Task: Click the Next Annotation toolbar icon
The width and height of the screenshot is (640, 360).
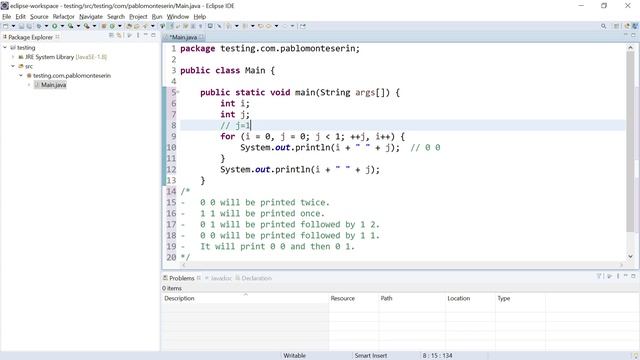Action: 229,26
